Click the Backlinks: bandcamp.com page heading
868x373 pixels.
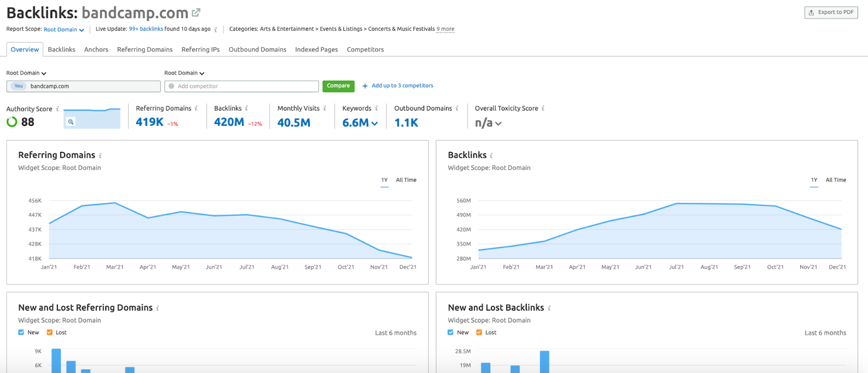[97, 12]
